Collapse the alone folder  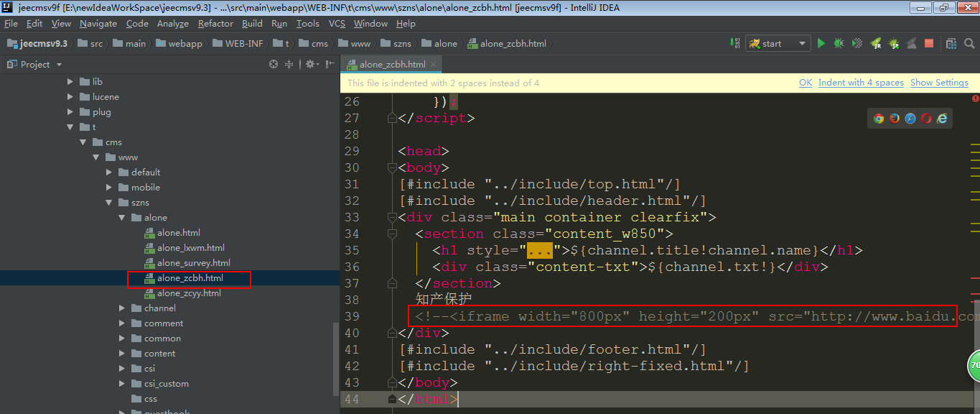[122, 218]
